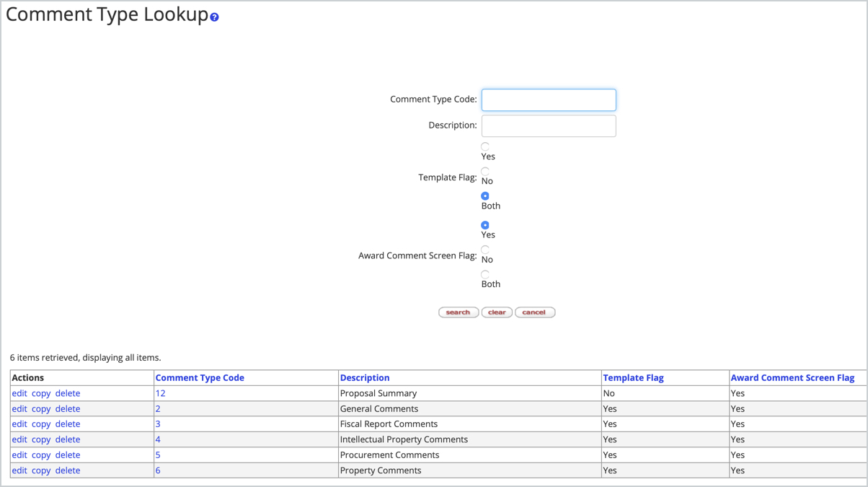Screen dimensions: 868x487
Task: Focus the Comment Type Code input field
Action: pyautogui.click(x=549, y=100)
